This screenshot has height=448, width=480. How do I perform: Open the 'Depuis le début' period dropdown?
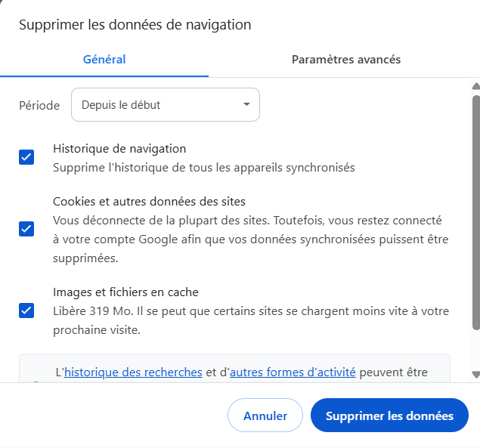(165, 105)
